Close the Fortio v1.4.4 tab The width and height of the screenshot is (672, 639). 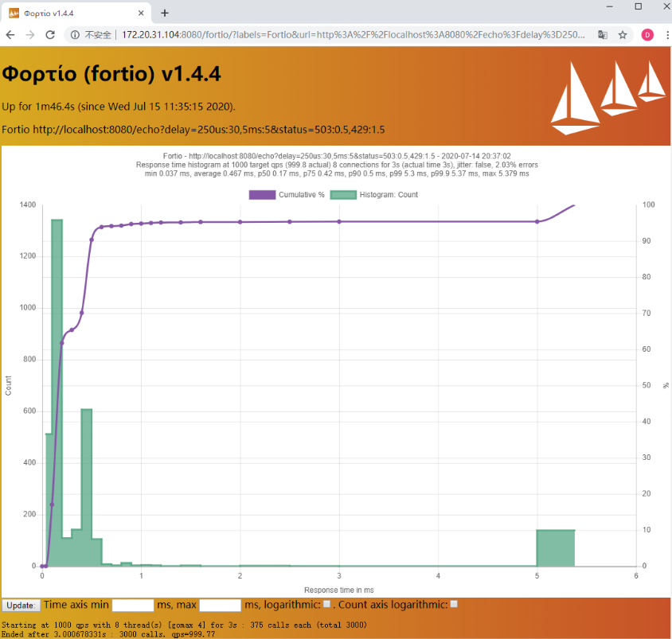coord(141,13)
